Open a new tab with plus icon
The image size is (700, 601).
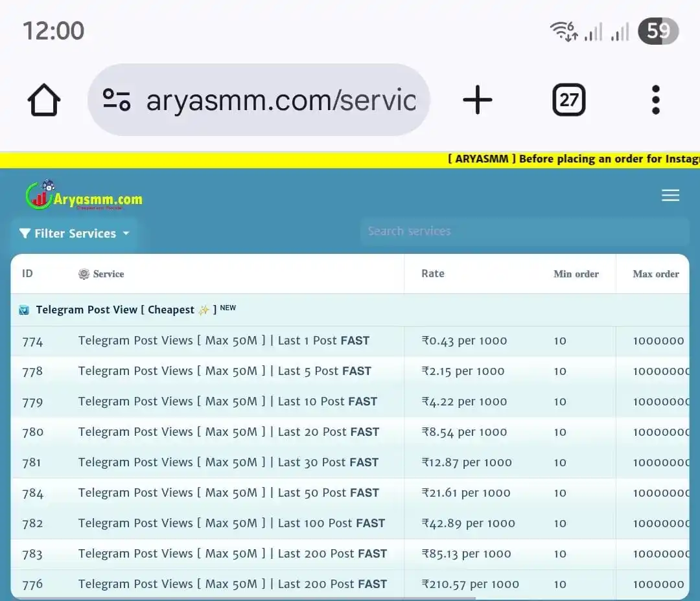(x=477, y=100)
